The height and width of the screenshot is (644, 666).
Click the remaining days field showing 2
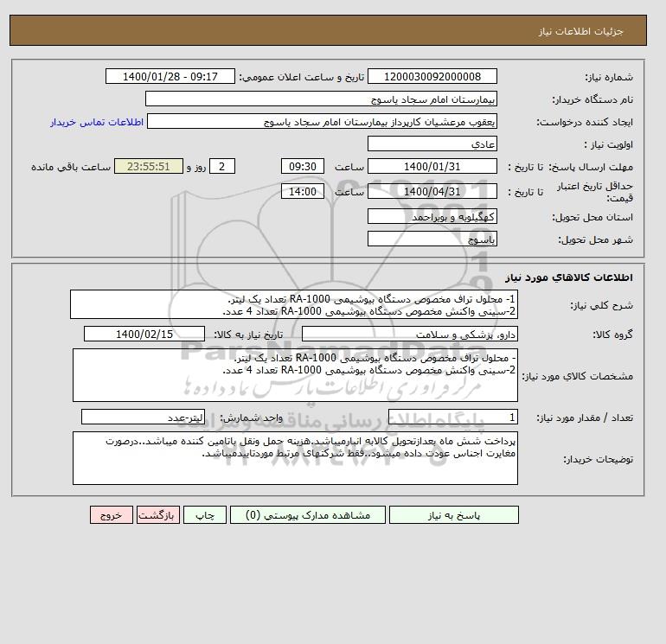pyautogui.click(x=221, y=167)
